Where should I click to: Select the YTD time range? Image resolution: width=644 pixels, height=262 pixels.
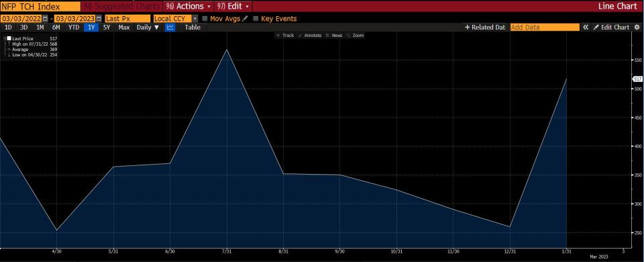coord(74,27)
